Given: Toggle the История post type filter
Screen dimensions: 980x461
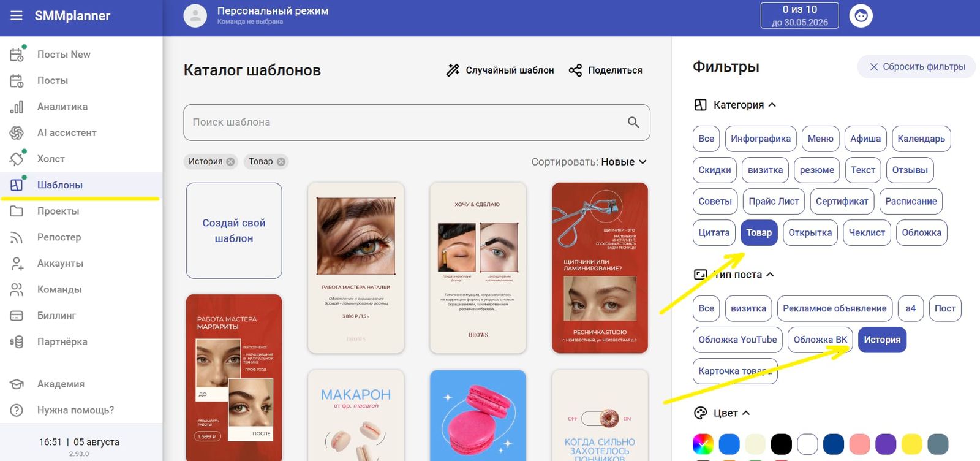Looking at the screenshot, I should 881,340.
